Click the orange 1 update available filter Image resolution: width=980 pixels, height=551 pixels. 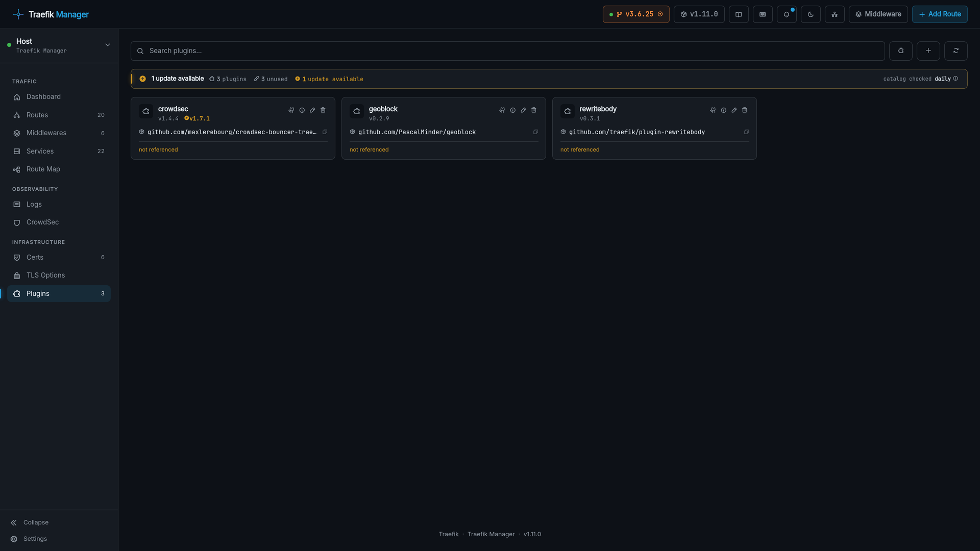click(x=329, y=79)
